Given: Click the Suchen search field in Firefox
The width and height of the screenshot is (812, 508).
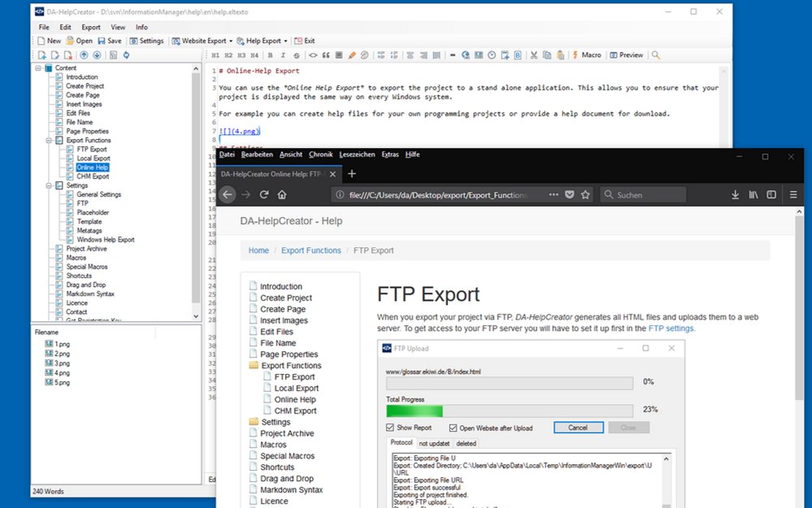Looking at the screenshot, I should [644, 195].
